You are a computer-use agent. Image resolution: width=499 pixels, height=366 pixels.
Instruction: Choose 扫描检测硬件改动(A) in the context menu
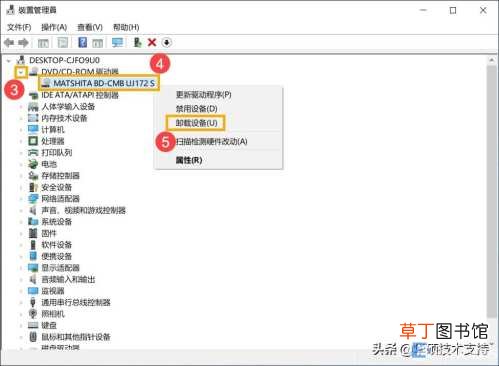click(x=211, y=141)
